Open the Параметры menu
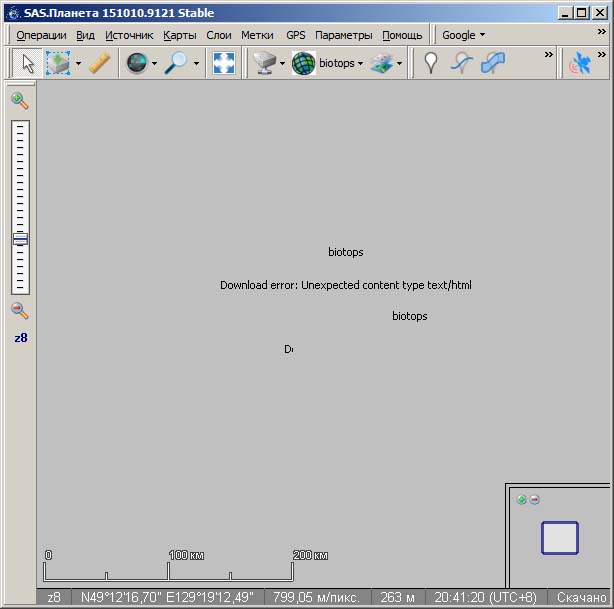The height and width of the screenshot is (609, 614). 343,35
